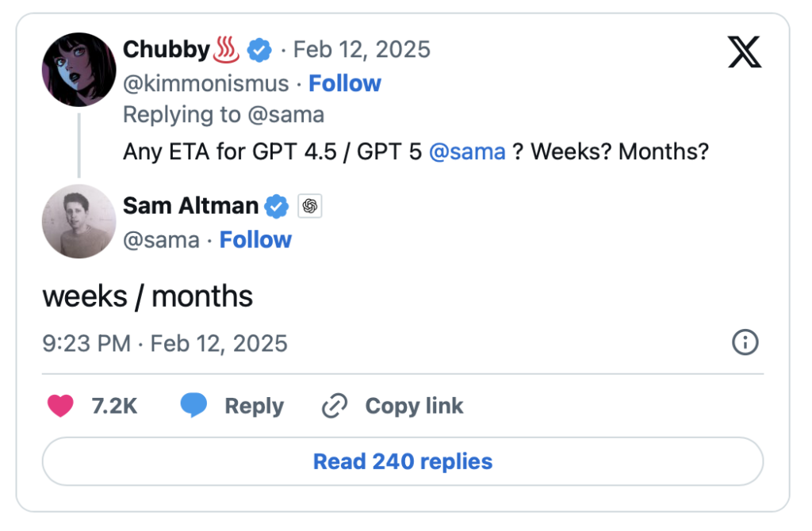Click the 9:23 PM · Feb 12, 2025 timestamp
812x531 pixels.
click(165, 343)
